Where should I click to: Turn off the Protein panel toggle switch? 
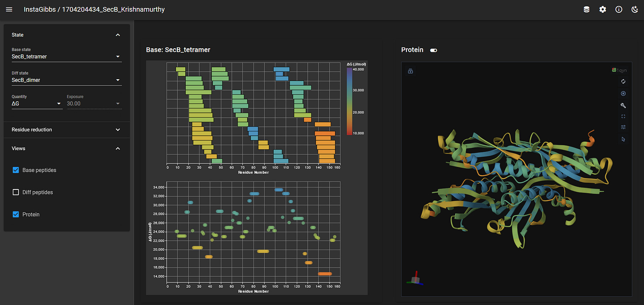[x=433, y=50]
